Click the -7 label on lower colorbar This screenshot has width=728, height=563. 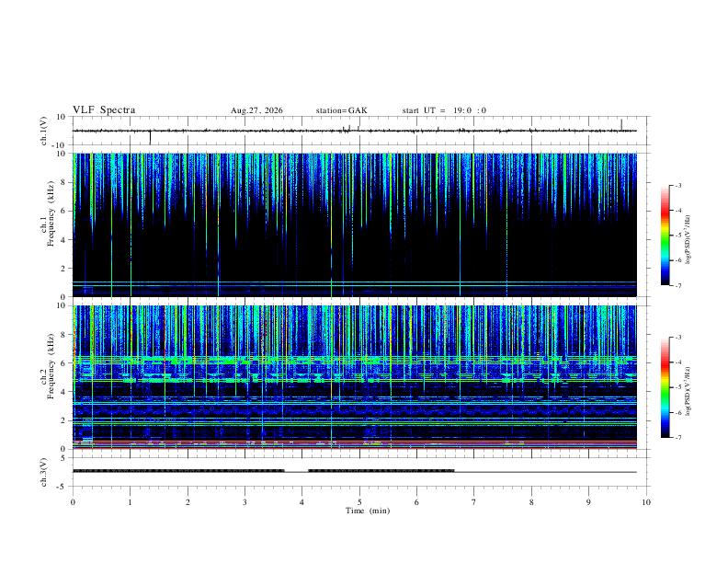(678, 438)
